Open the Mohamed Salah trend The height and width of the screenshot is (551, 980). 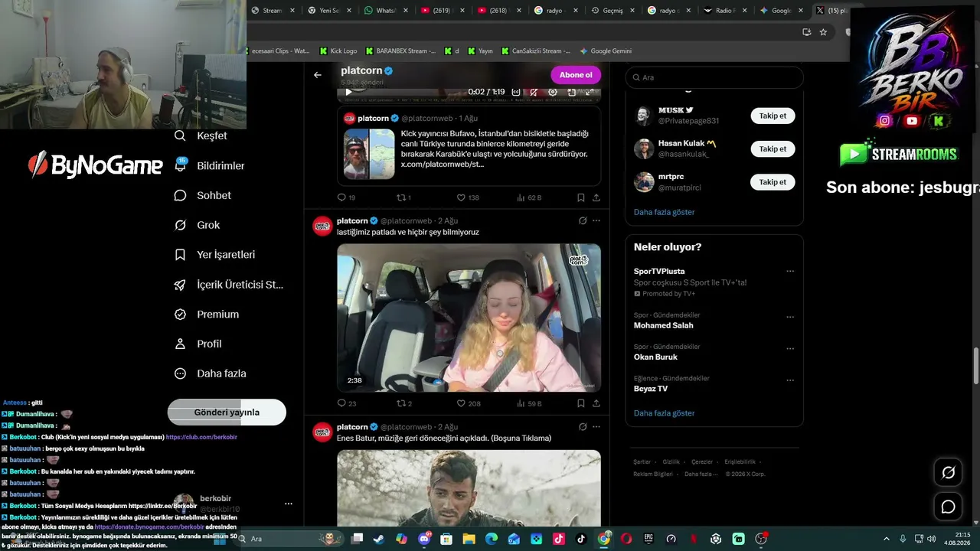tap(663, 325)
